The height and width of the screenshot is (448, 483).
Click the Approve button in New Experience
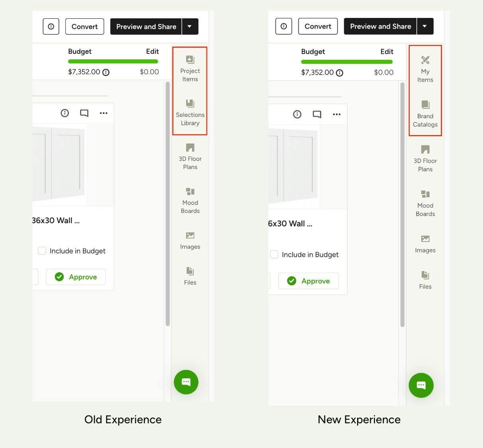pos(308,281)
